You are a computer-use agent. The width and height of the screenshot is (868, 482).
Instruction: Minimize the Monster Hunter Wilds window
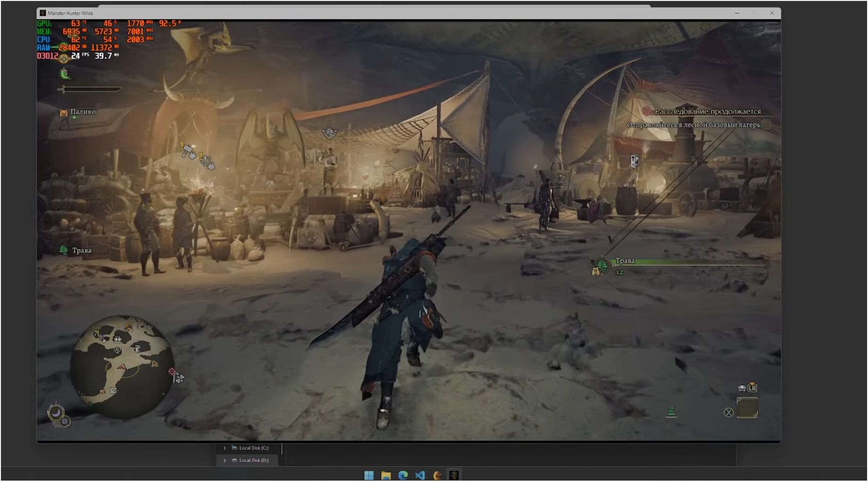(x=737, y=13)
